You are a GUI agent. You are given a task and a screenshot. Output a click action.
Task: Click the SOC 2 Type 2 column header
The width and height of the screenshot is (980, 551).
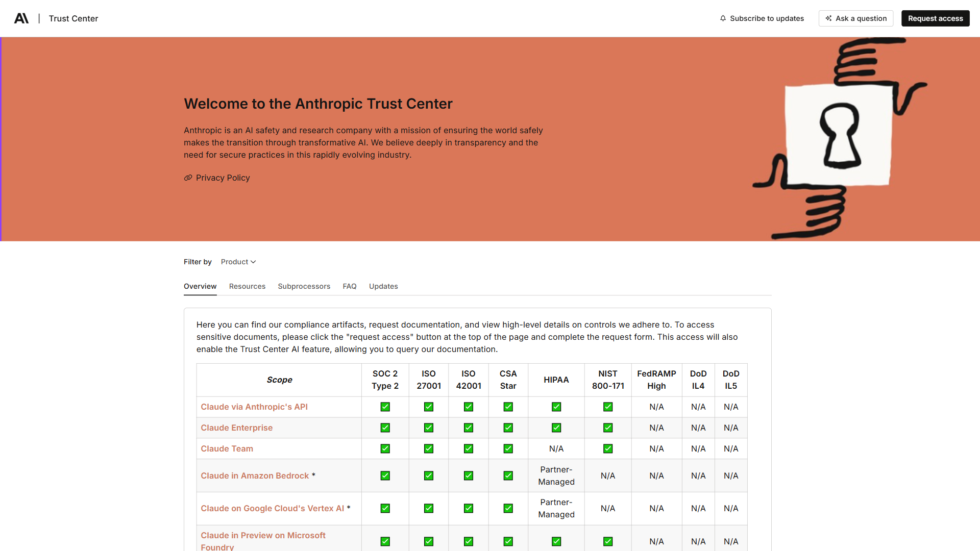pyautogui.click(x=385, y=380)
